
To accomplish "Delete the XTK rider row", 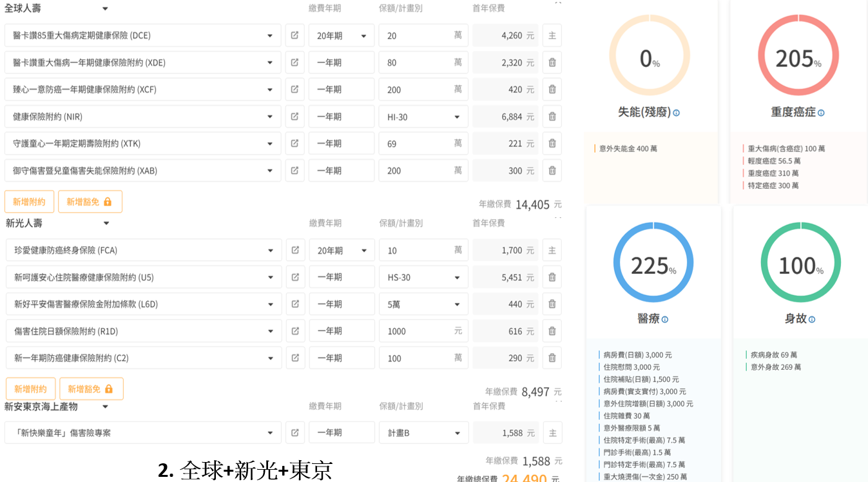I will pos(552,144).
